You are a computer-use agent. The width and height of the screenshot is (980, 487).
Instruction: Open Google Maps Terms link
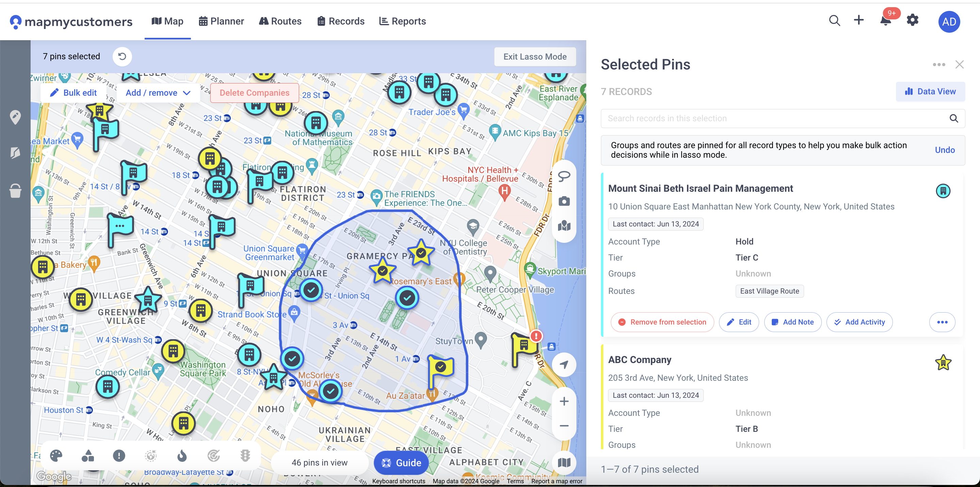515,481
